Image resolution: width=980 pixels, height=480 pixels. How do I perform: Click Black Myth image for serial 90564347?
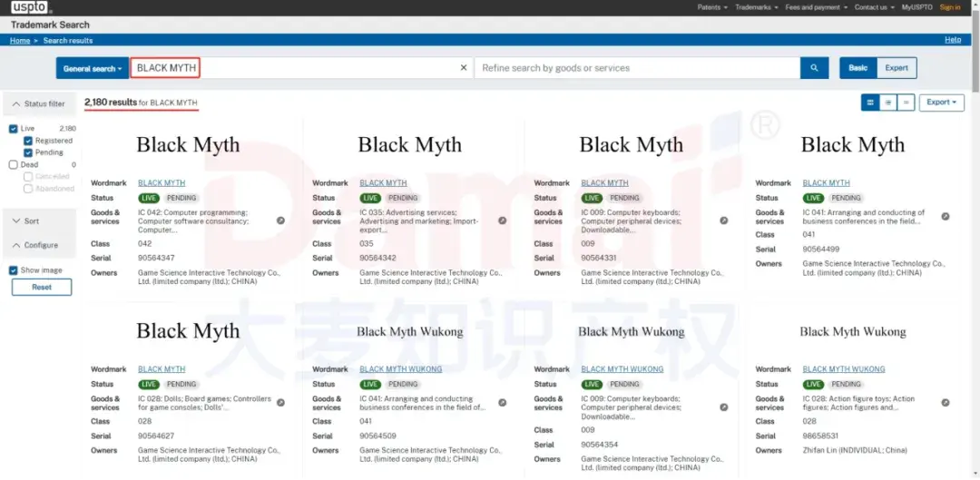[x=188, y=145]
